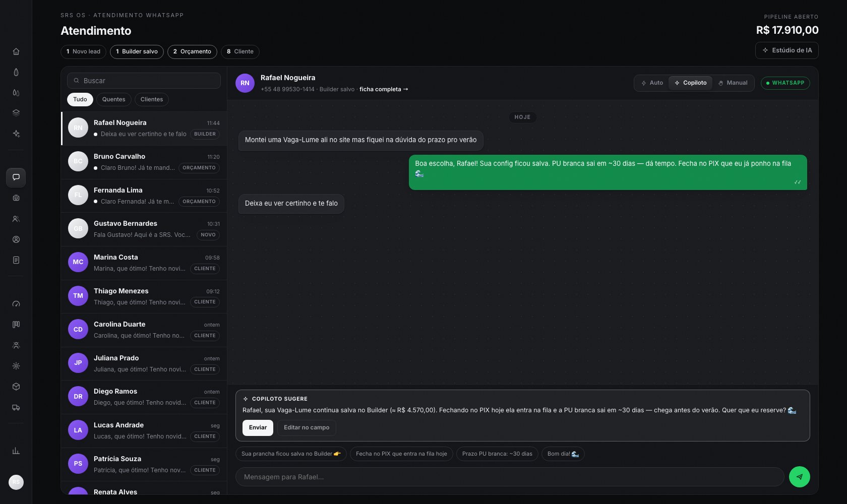Open the speedometer gauge sidebar icon

(16, 304)
